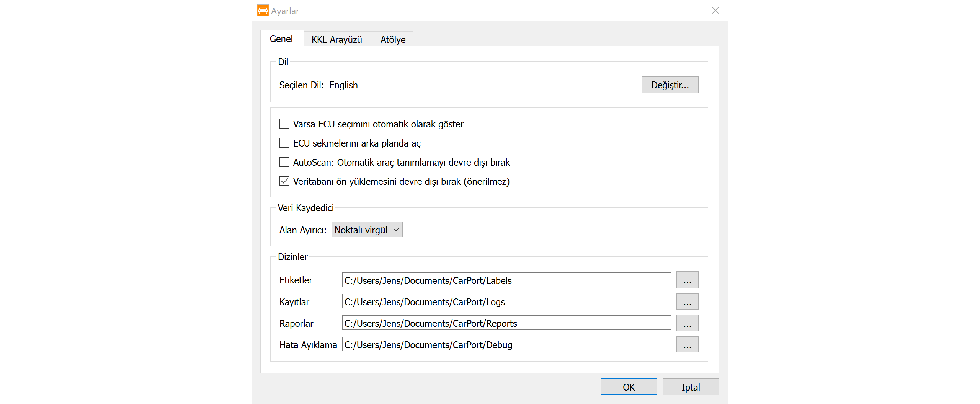Viewport: 980px width, 404px height.
Task: Switch to the KKL Arayüzü tab
Action: (x=336, y=39)
